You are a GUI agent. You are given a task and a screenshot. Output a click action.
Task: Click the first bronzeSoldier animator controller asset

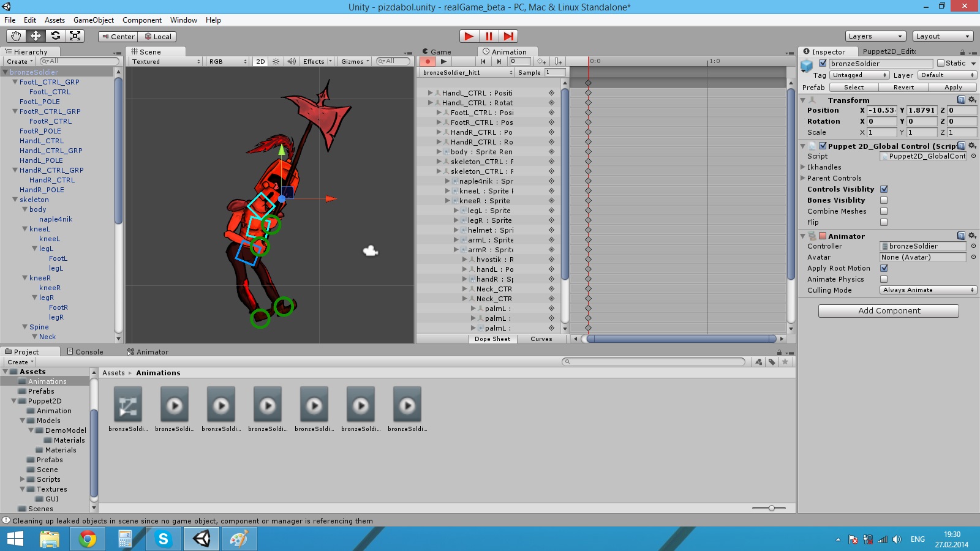128,409
